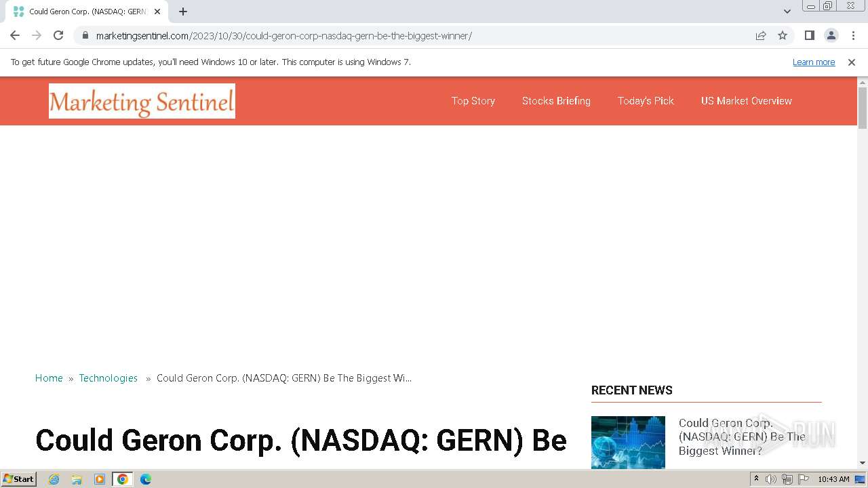Show hidden system tray icons
This screenshot has height=488, width=868.
click(756, 479)
